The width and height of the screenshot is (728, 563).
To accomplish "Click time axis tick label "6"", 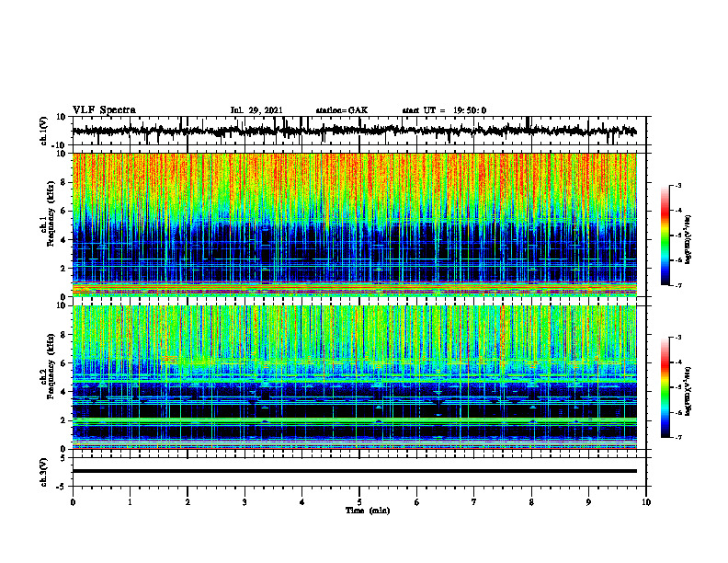I will click(x=417, y=502).
